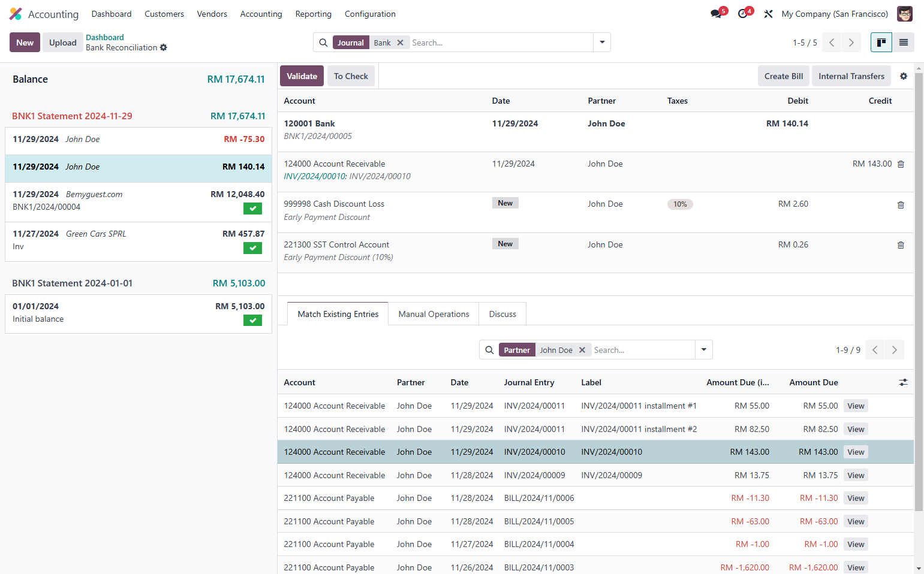Open the activities clock icon
Image resolution: width=924 pixels, height=574 pixels.
click(743, 14)
